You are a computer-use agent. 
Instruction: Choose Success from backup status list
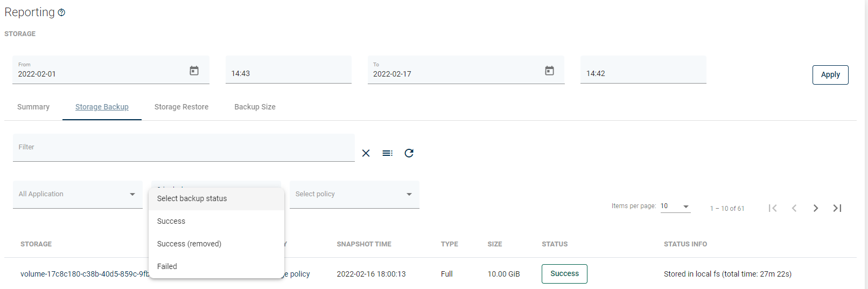[x=171, y=221]
